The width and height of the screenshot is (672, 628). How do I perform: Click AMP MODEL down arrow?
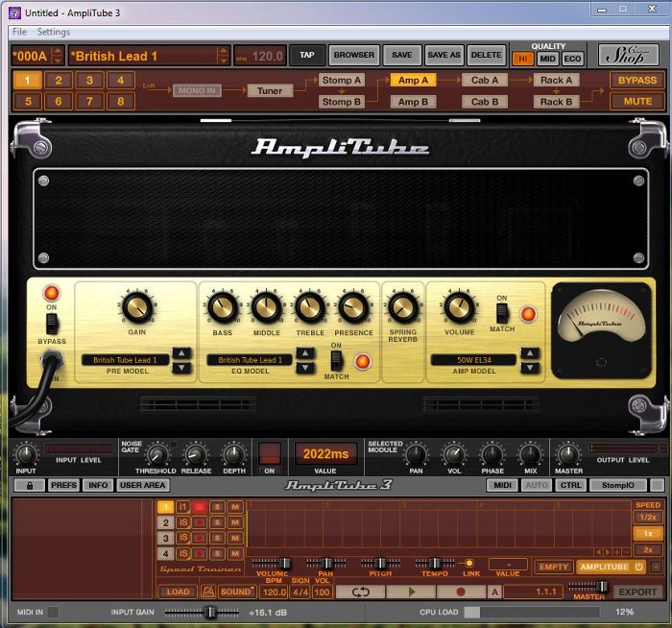[x=530, y=368]
